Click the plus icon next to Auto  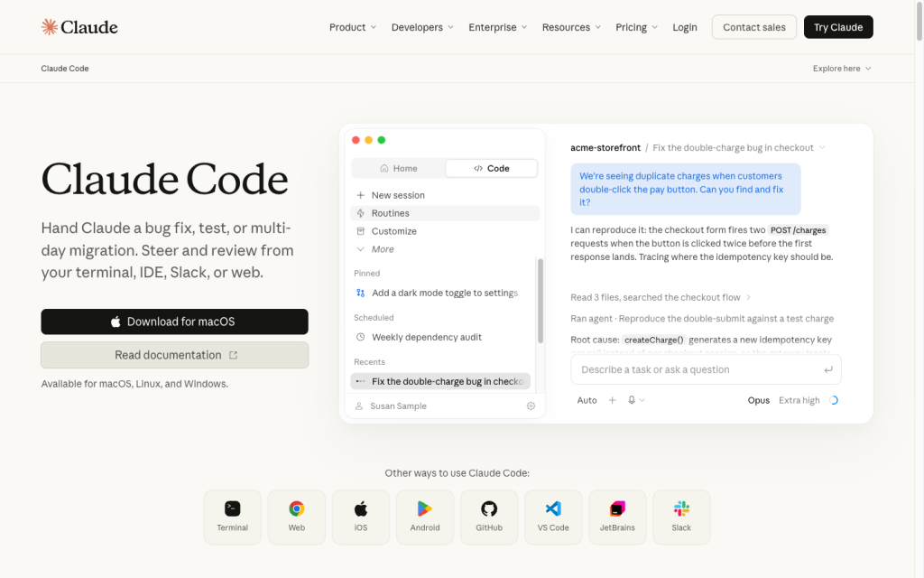(613, 400)
